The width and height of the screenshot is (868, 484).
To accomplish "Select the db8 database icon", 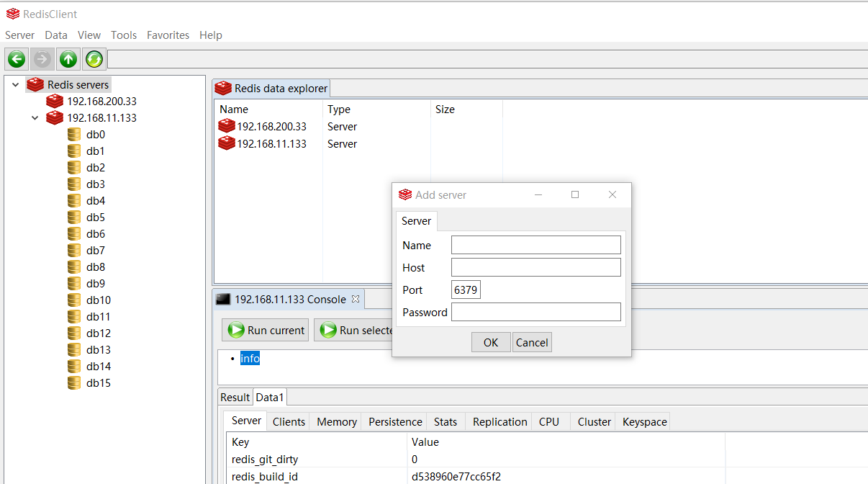I will tap(74, 266).
